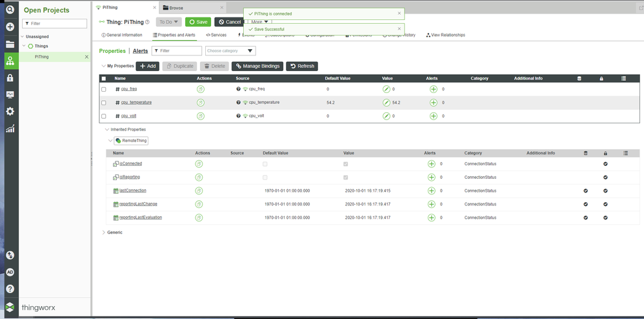Add alert plus icon for lastConnection
This screenshot has width=644, height=319.
pos(431,190)
